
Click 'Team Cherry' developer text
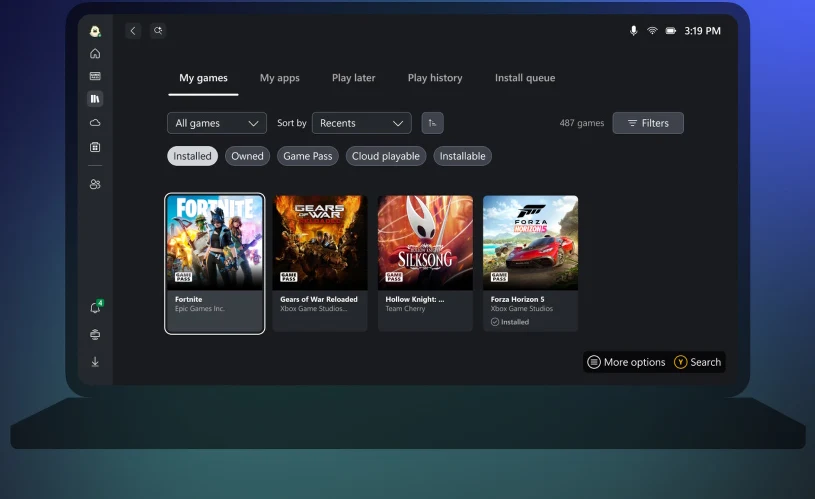405,309
